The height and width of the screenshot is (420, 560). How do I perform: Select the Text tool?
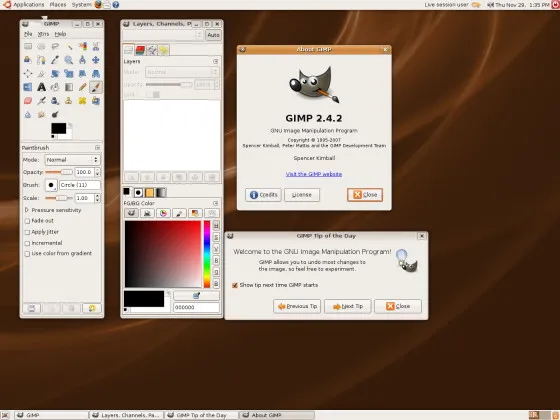(x=41, y=87)
